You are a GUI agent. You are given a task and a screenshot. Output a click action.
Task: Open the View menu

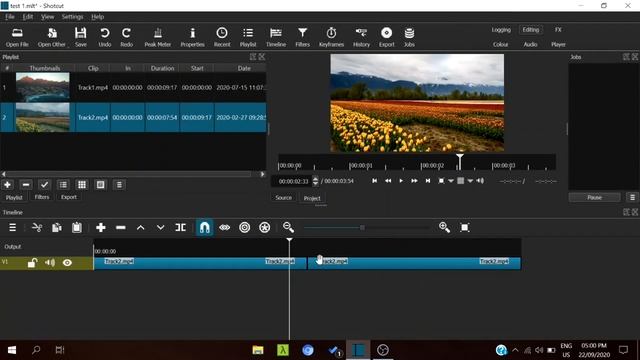pyautogui.click(x=47, y=17)
